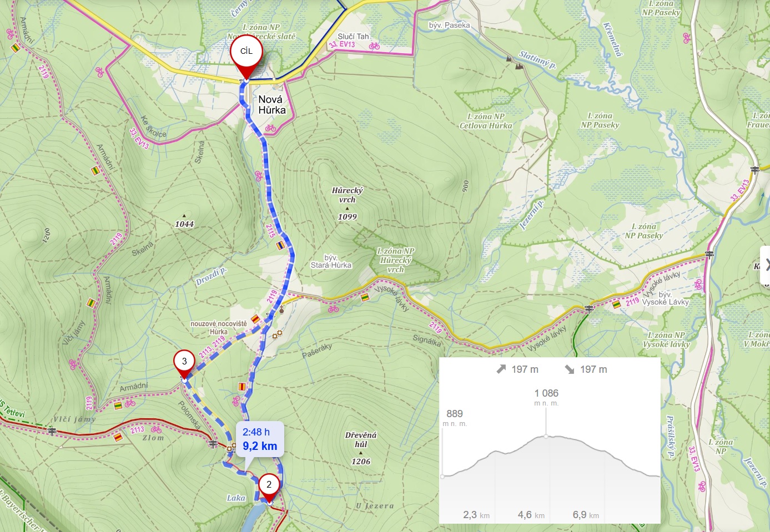This screenshot has width=770, height=532.
Task: Click the bicycle icon below Nová Hůrka label
Action: point(270,128)
